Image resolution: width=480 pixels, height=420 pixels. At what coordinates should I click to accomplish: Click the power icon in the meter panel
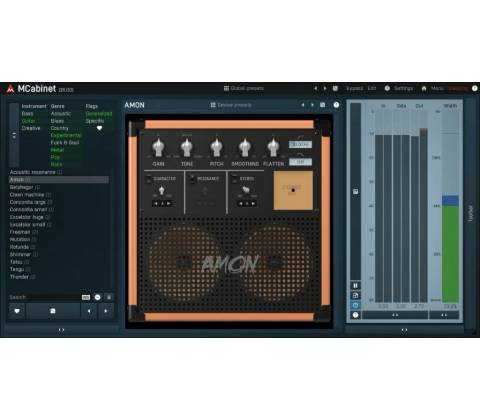[x=355, y=305]
